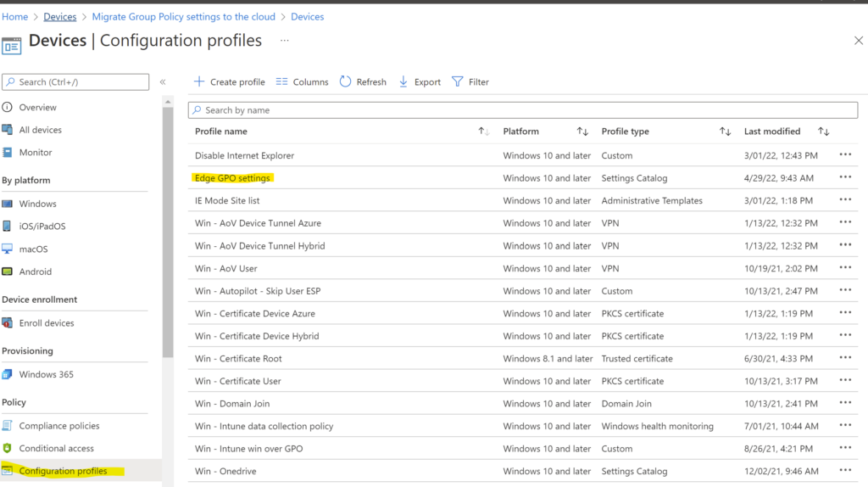The height and width of the screenshot is (487, 868).
Task: Click the Windows 365 icon
Action: (7, 374)
